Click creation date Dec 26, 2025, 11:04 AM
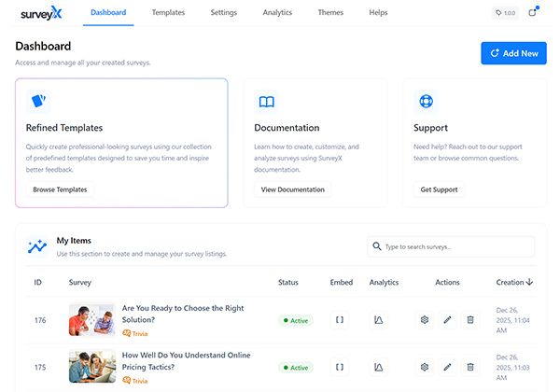The width and height of the screenshot is (560, 392). tap(512, 320)
